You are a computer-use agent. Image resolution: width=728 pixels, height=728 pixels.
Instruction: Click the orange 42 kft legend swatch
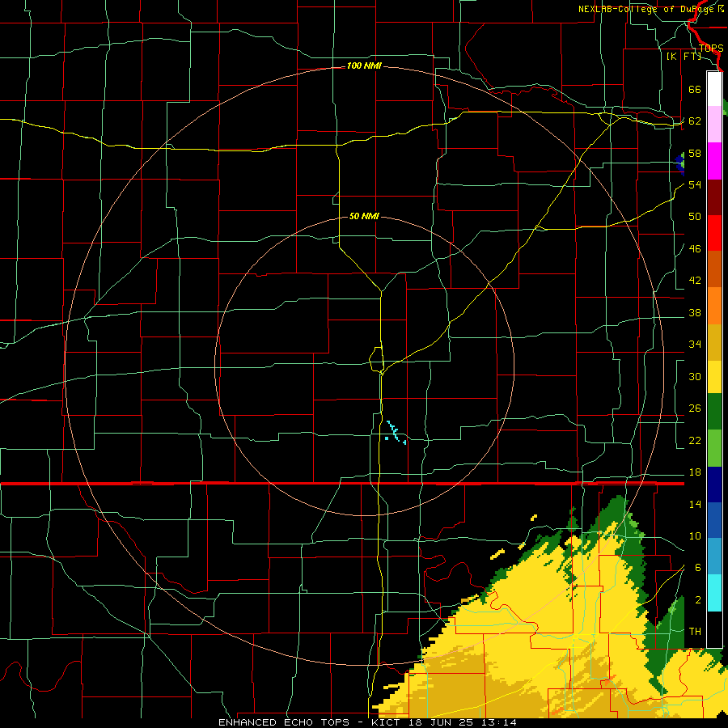(714, 306)
